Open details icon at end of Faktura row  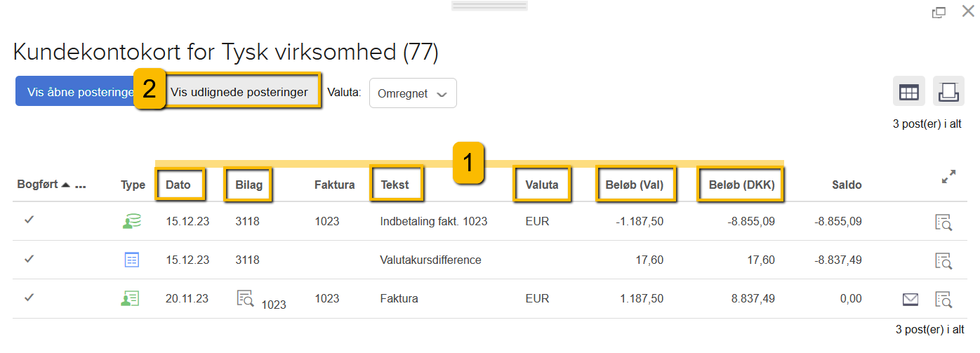[x=943, y=299]
